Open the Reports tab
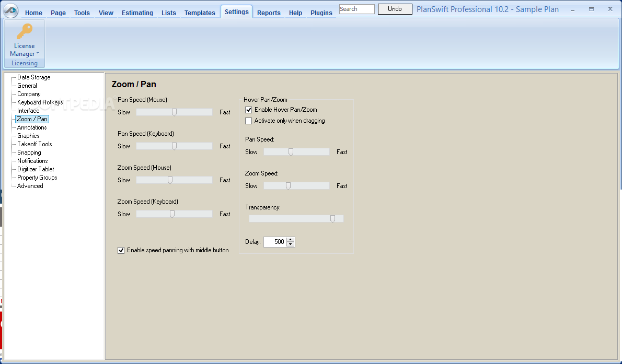This screenshot has width=622, height=364. click(x=269, y=13)
